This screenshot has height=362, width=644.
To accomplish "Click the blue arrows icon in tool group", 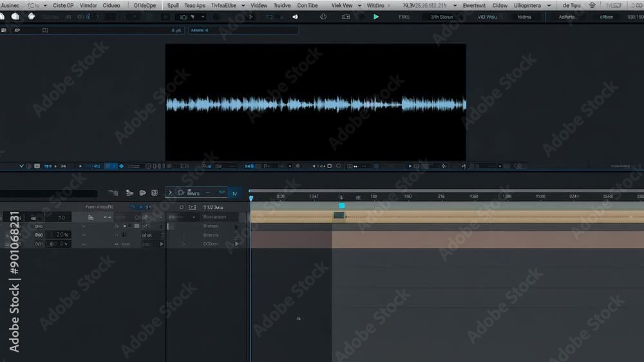I will click(x=222, y=192).
